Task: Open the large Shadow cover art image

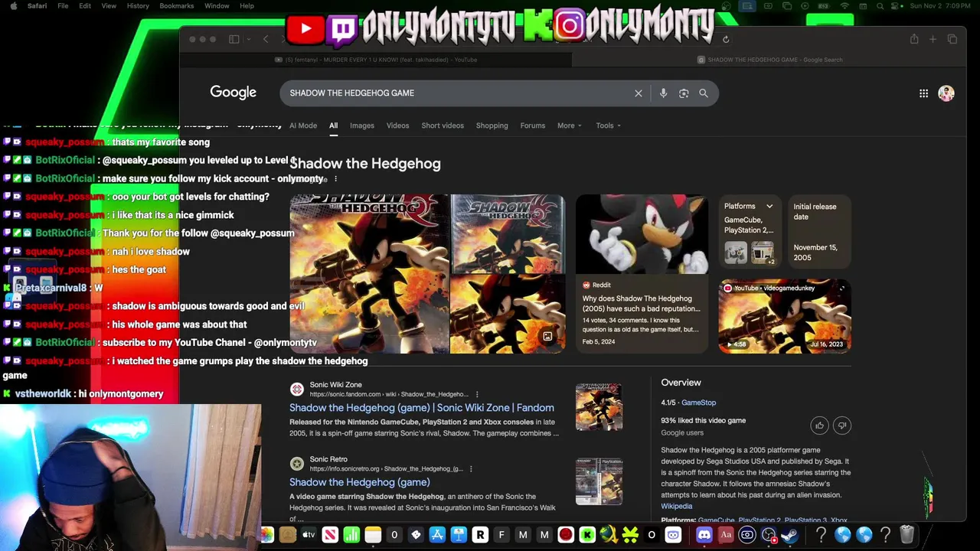Action: [x=369, y=273]
